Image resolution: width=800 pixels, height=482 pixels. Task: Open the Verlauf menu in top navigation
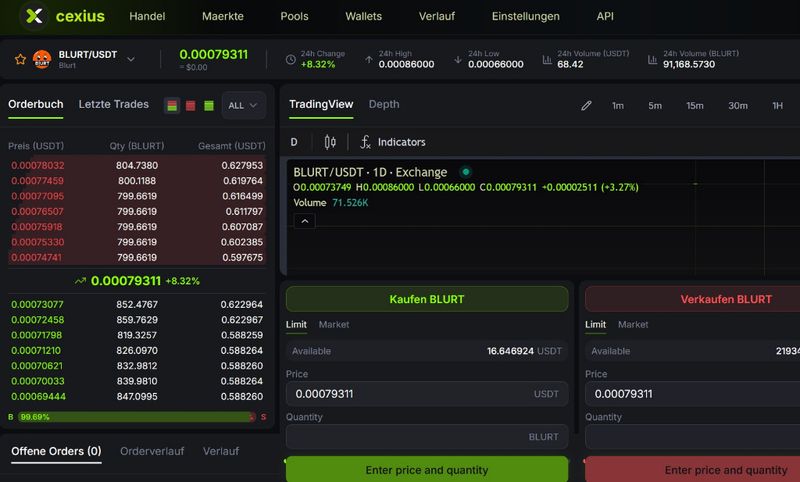tap(437, 16)
